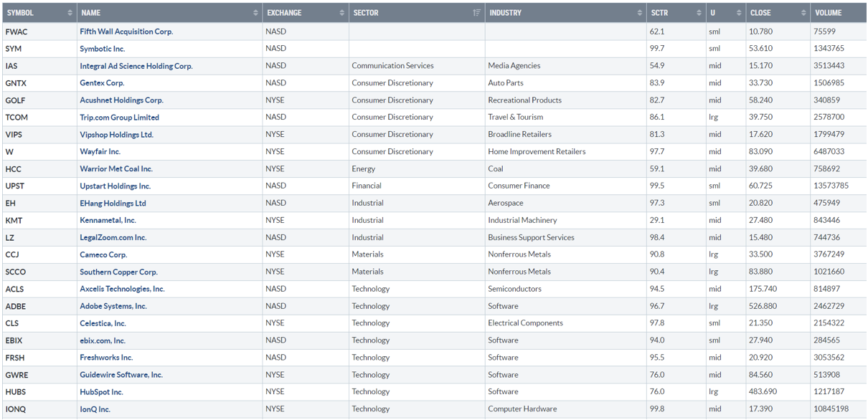Click the sort arrows in the Industry column header

pyautogui.click(x=640, y=13)
